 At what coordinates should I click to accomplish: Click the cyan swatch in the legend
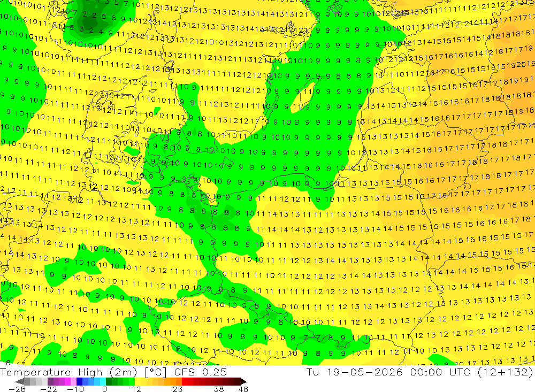pyautogui.click(x=103, y=381)
